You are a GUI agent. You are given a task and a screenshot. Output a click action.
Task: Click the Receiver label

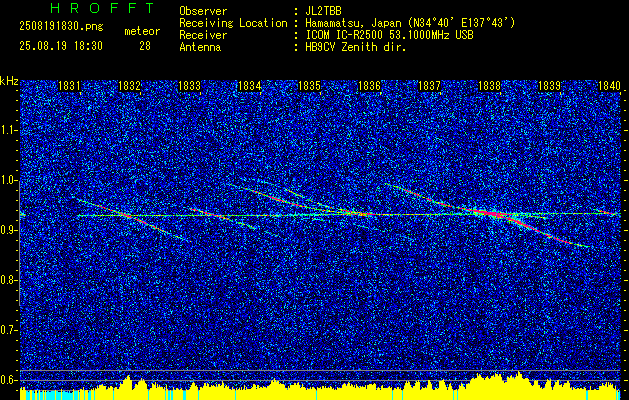[x=203, y=35]
